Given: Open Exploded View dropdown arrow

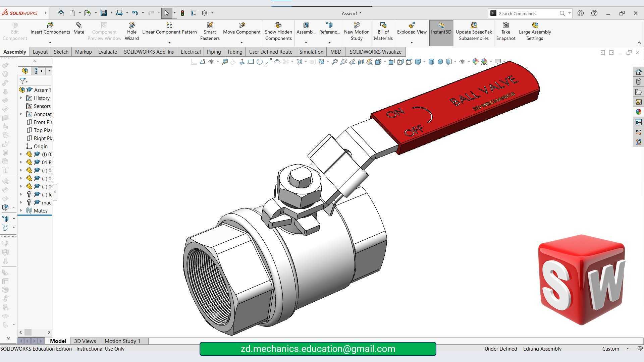Looking at the screenshot, I should [412, 43].
